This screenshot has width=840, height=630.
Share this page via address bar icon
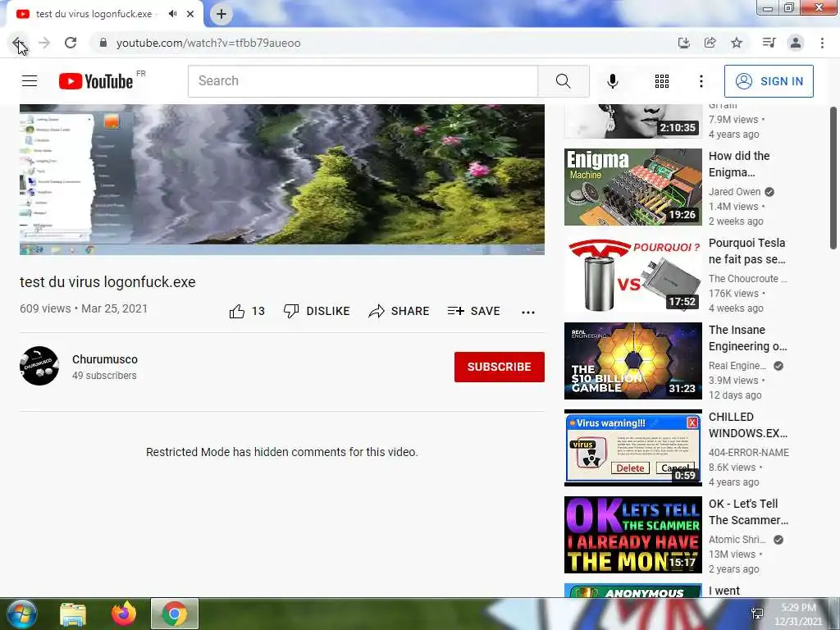click(x=710, y=43)
